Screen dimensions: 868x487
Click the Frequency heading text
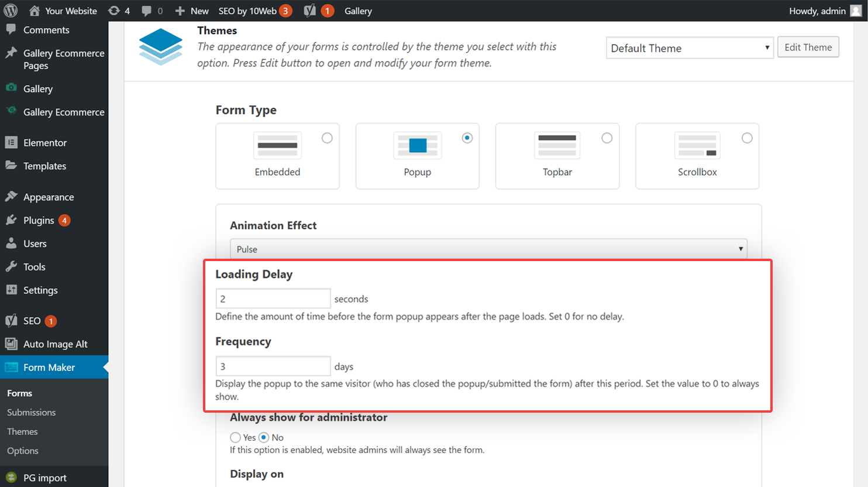243,342
